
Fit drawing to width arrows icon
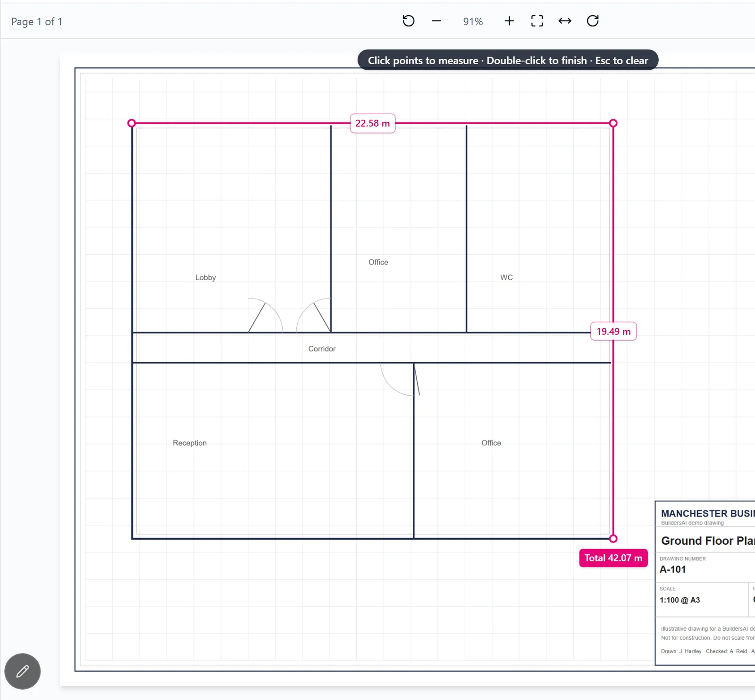tap(565, 21)
